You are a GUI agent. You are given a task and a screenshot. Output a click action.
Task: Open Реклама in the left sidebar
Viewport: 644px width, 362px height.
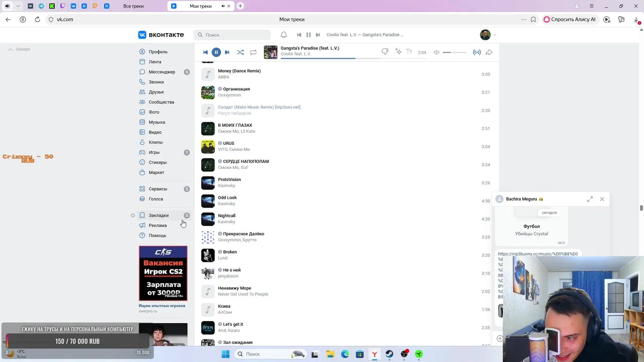coord(157,225)
